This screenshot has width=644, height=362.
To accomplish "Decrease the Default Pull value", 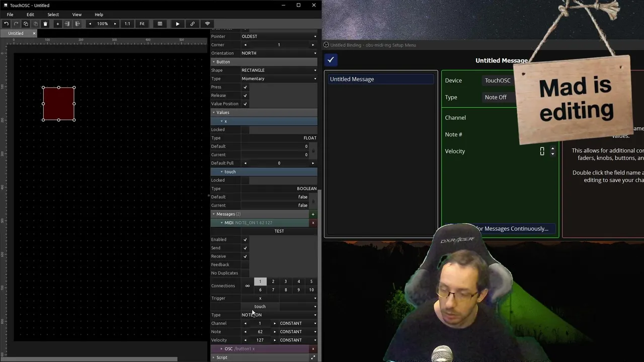I will 246,163.
